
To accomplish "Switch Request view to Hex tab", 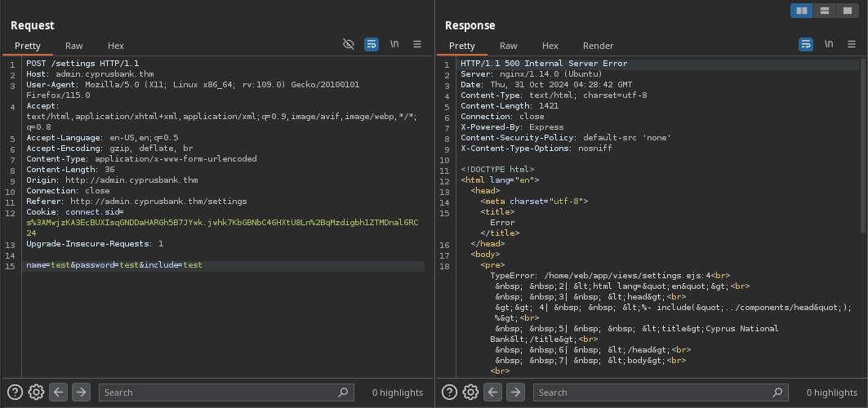I will click(x=115, y=46).
